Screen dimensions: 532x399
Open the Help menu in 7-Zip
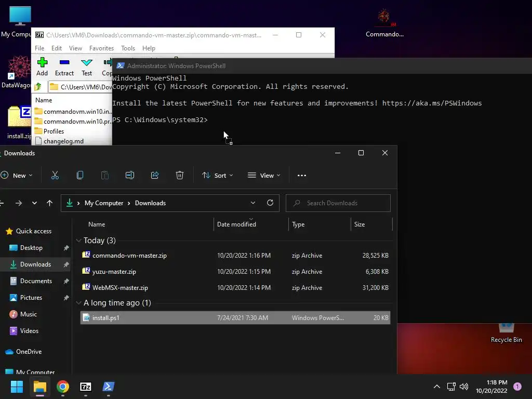(x=149, y=48)
